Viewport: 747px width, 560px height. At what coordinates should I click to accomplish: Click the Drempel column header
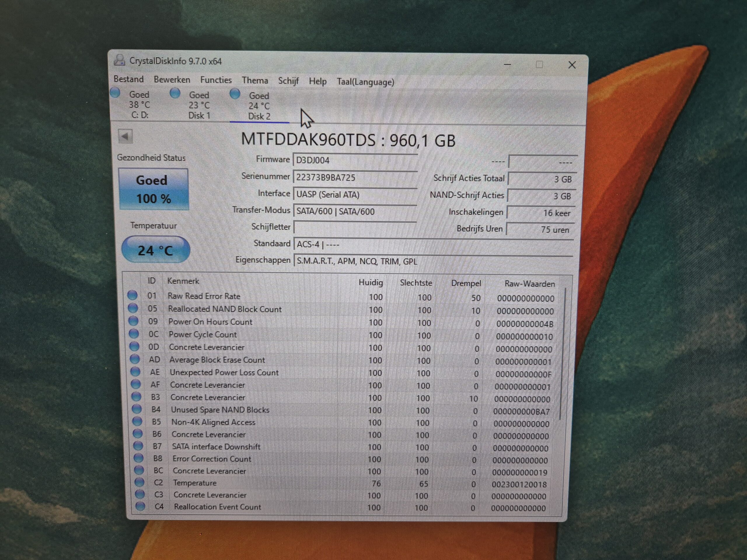click(x=466, y=283)
